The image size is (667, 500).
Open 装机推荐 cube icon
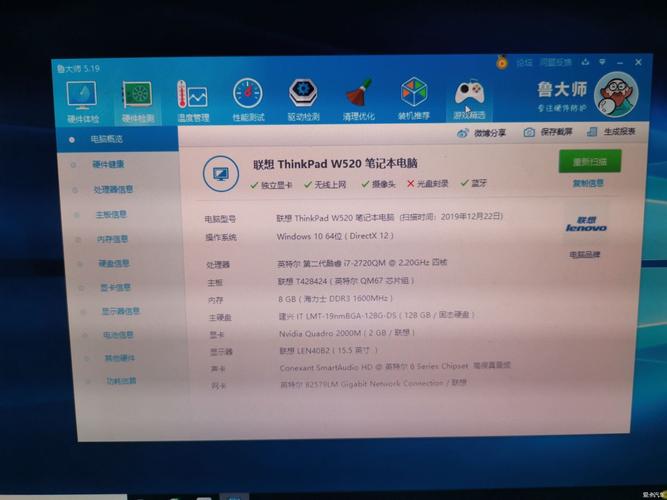(414, 98)
